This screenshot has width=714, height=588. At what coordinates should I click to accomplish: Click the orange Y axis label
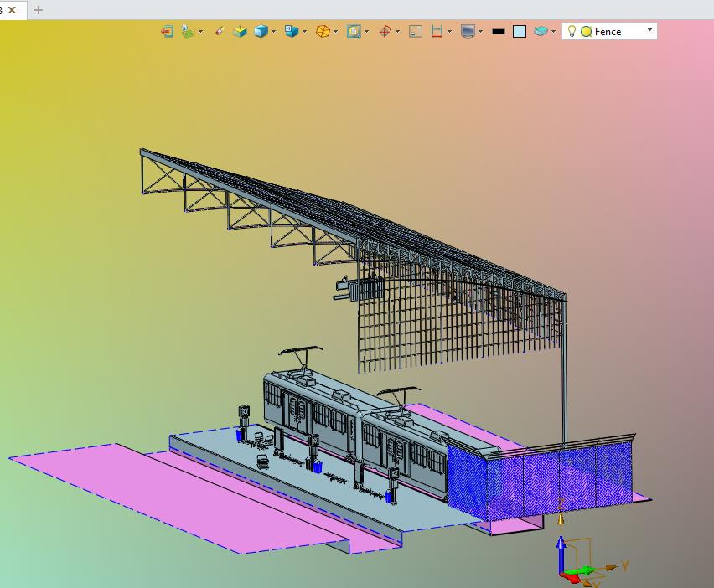tap(625, 565)
